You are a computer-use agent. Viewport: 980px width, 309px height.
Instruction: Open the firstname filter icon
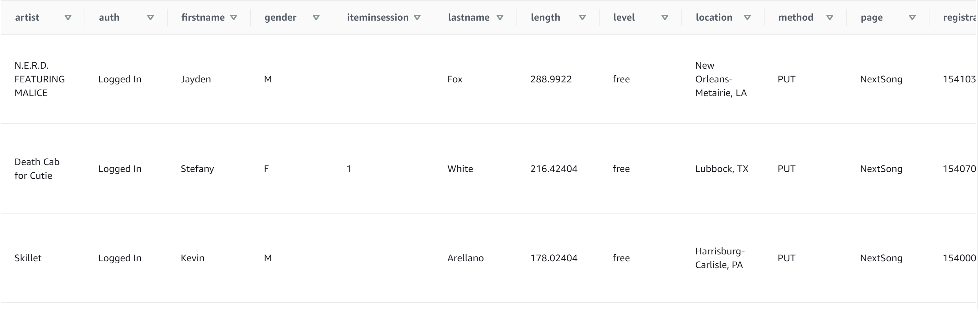[x=234, y=17]
